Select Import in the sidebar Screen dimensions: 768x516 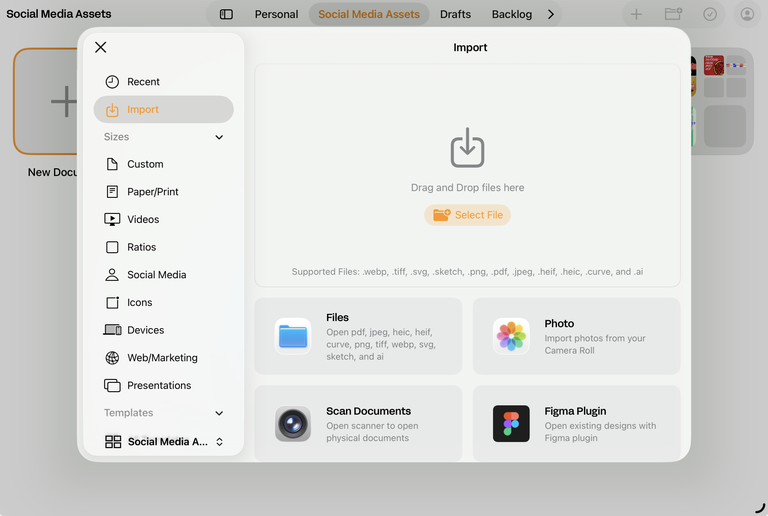pos(163,109)
